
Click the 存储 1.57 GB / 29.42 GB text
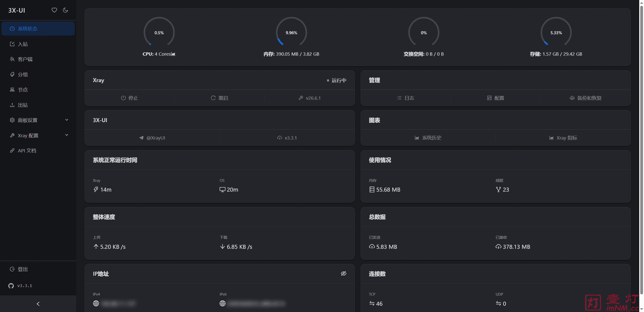click(556, 54)
